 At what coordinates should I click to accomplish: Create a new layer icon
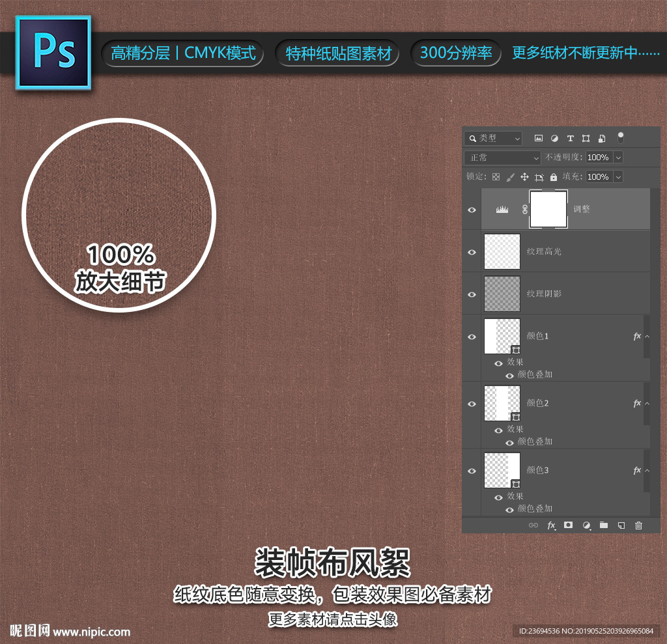click(x=621, y=525)
